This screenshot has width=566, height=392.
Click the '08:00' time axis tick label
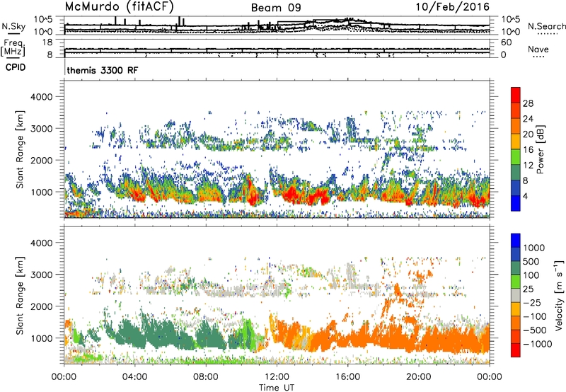[206, 377]
